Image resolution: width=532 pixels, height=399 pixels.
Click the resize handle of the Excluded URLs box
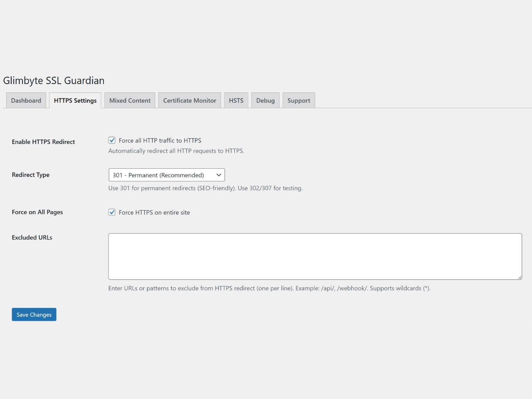pos(520,277)
